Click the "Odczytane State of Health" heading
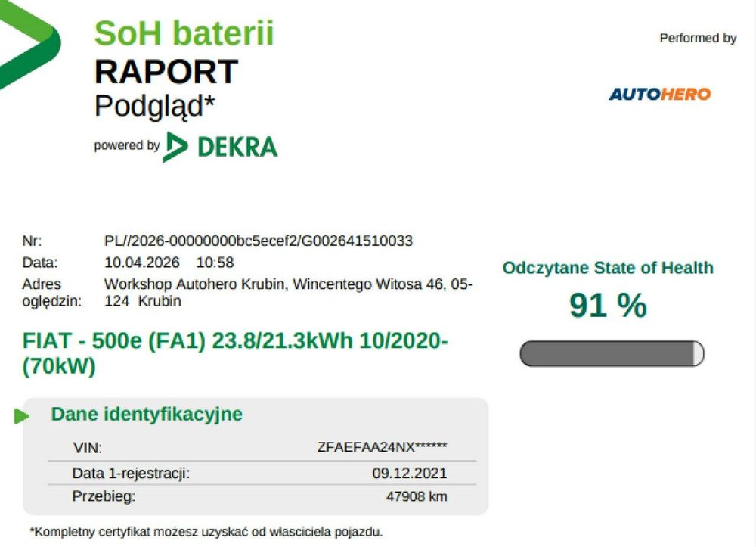 [608, 268]
